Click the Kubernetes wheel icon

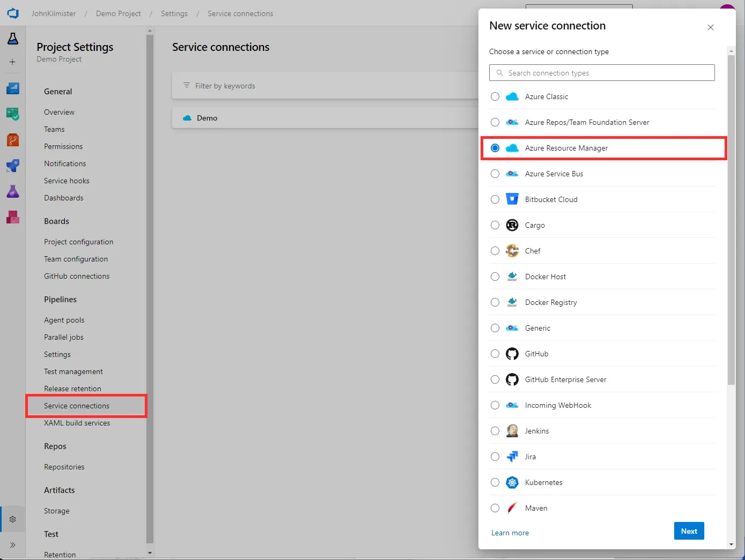coord(512,482)
